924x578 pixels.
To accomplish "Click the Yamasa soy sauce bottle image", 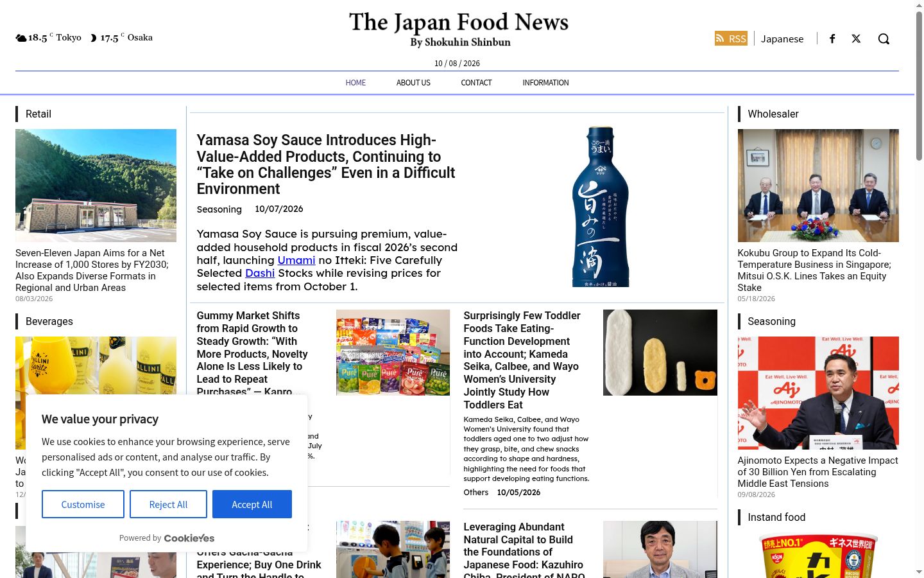I will tap(601, 207).
